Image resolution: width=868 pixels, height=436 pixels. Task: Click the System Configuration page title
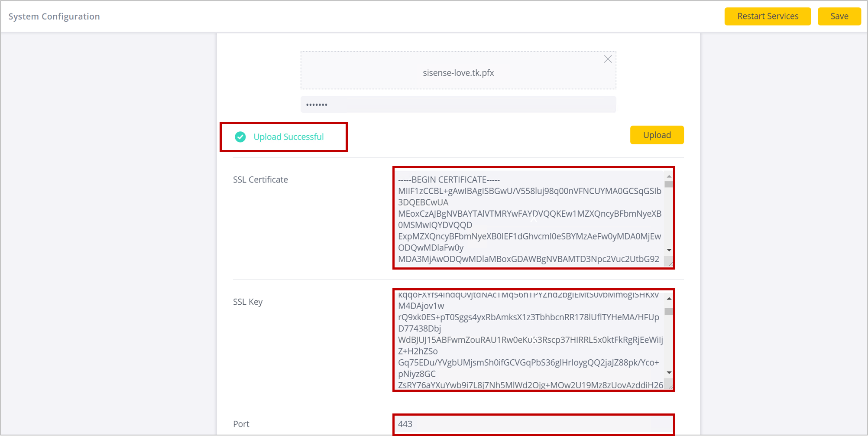[x=54, y=16]
